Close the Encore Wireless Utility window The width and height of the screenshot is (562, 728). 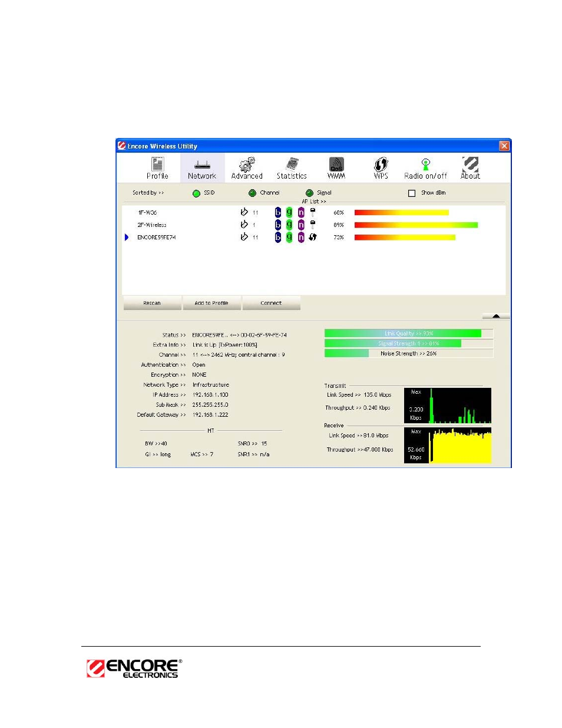[x=504, y=146]
